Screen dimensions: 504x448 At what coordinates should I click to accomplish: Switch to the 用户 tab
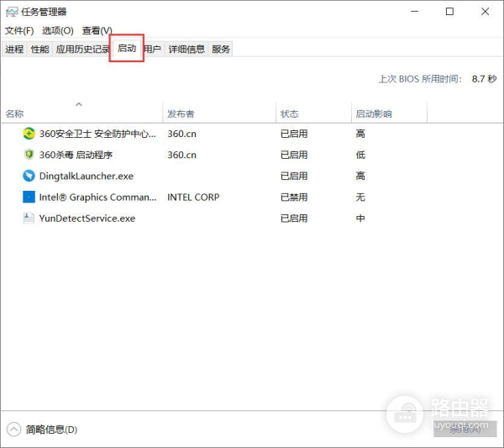point(152,50)
